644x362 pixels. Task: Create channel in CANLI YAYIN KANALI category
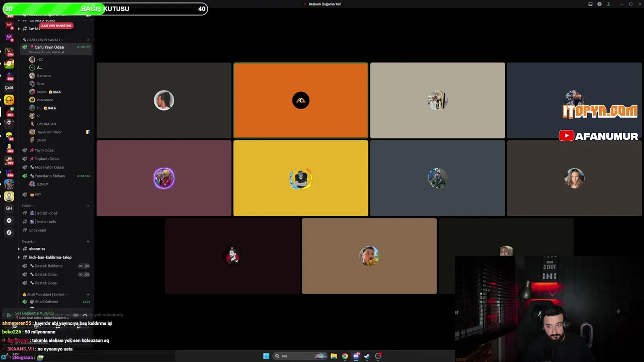pyautogui.click(x=88, y=40)
